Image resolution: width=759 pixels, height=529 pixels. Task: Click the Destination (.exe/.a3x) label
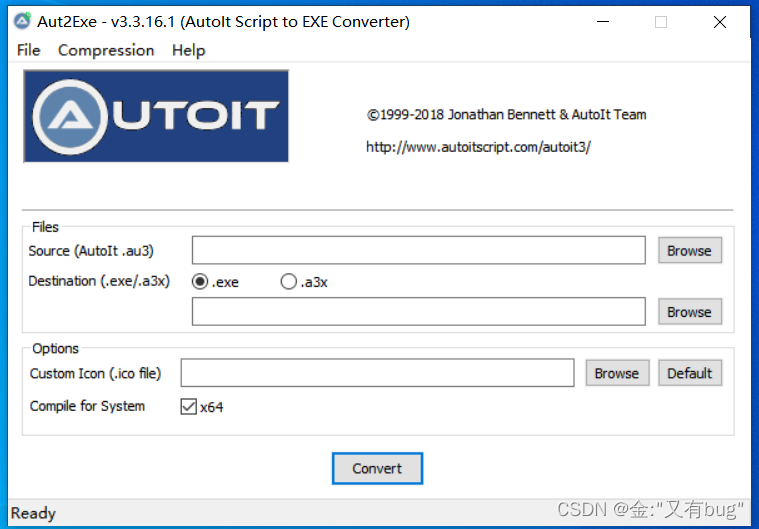point(99,281)
